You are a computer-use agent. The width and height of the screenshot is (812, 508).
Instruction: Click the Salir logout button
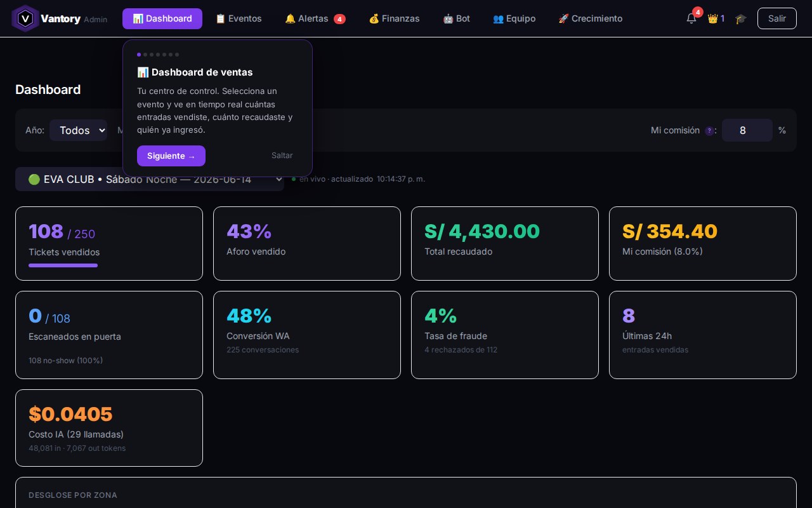pos(777,18)
